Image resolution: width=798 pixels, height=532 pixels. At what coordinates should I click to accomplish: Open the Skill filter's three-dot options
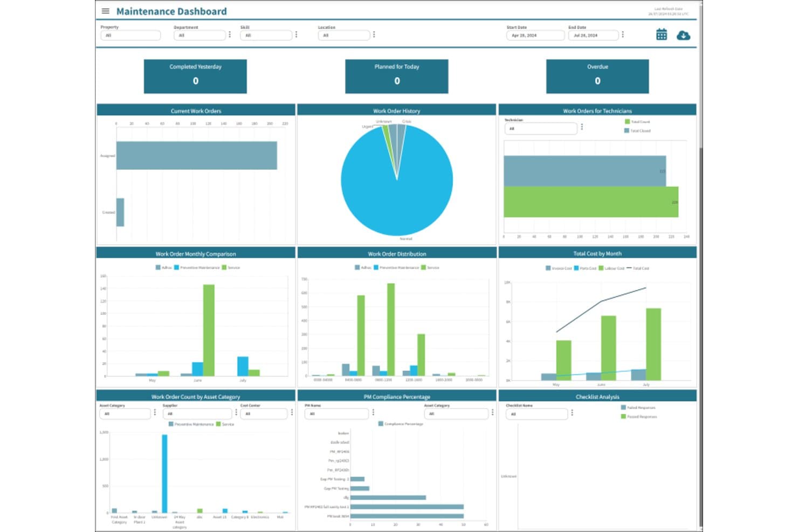(297, 34)
